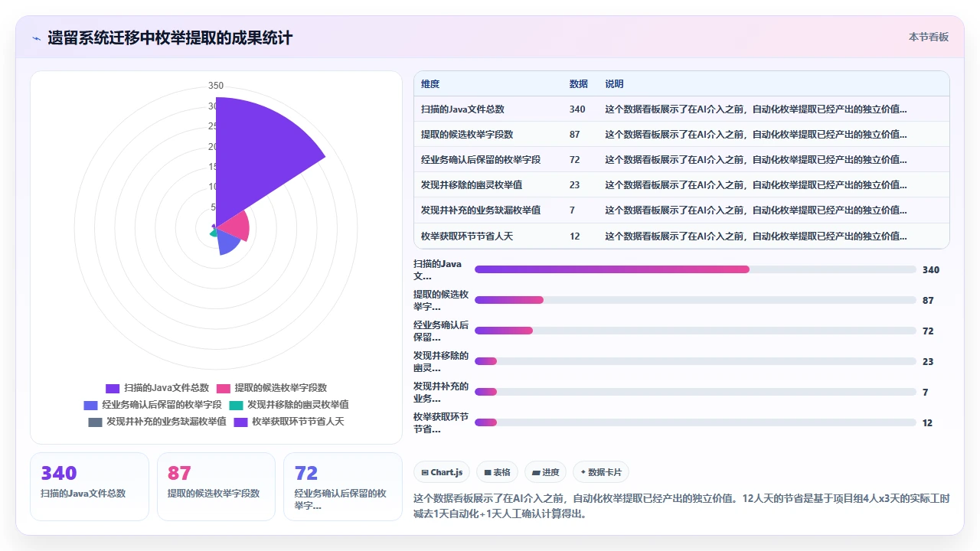The width and height of the screenshot is (980, 551).
Task: Click the dashboard title 遗留系统迁移中枚举提取的成果统计
Action: [x=170, y=37]
